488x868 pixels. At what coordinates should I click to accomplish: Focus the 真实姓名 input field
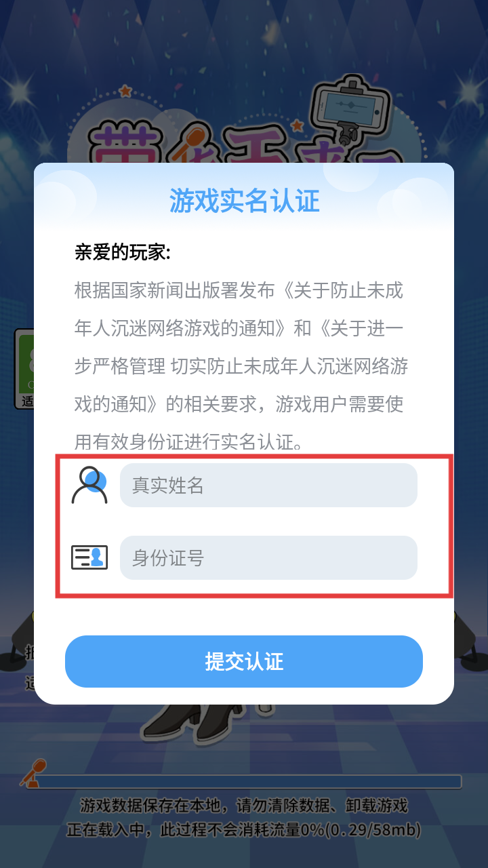pos(268,485)
